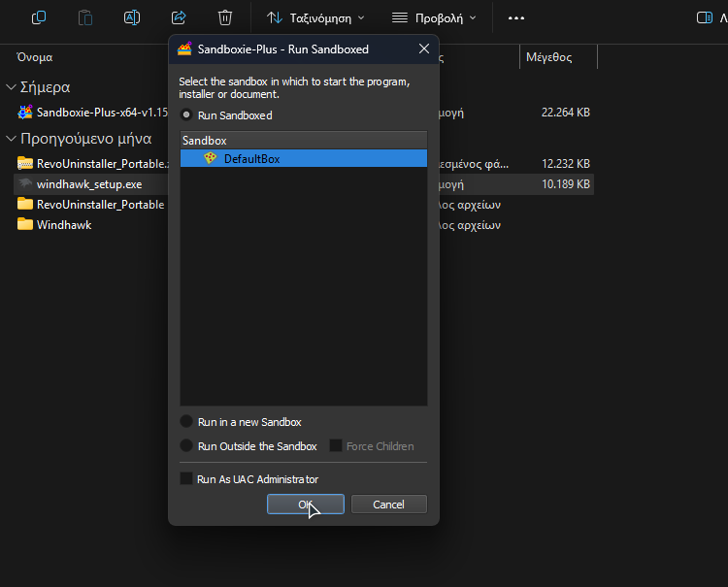Open the three-dots more options menu
The image size is (728, 587).
[515, 18]
